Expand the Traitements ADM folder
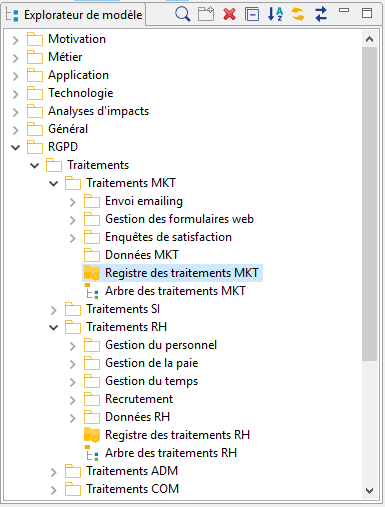The height and width of the screenshot is (507, 385). click(x=53, y=472)
